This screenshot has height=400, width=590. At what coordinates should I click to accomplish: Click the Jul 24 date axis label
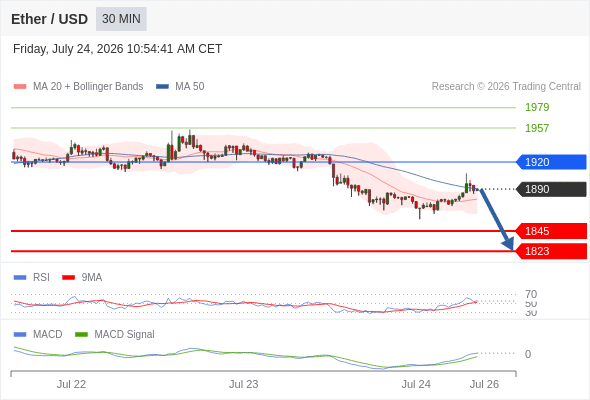[416, 384]
